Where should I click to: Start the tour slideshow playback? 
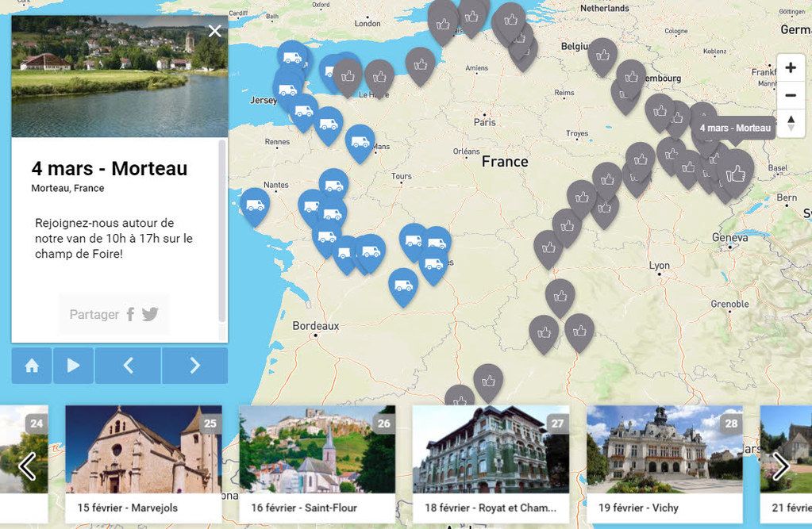pos(74,366)
